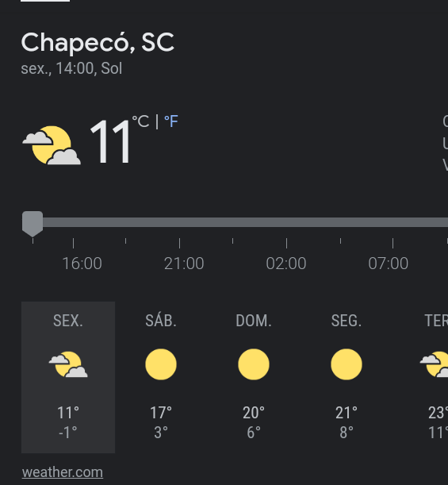
Task: Click the large 11 temperature reading
Action: 110,142
